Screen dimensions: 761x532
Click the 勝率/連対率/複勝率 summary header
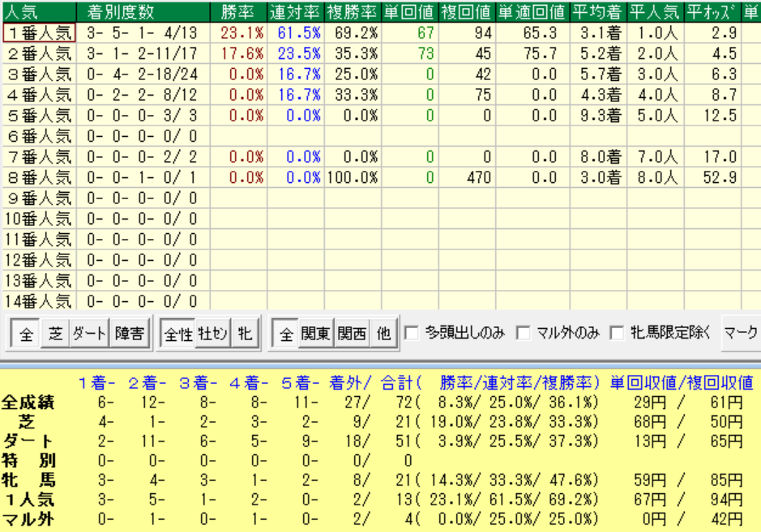point(519,383)
